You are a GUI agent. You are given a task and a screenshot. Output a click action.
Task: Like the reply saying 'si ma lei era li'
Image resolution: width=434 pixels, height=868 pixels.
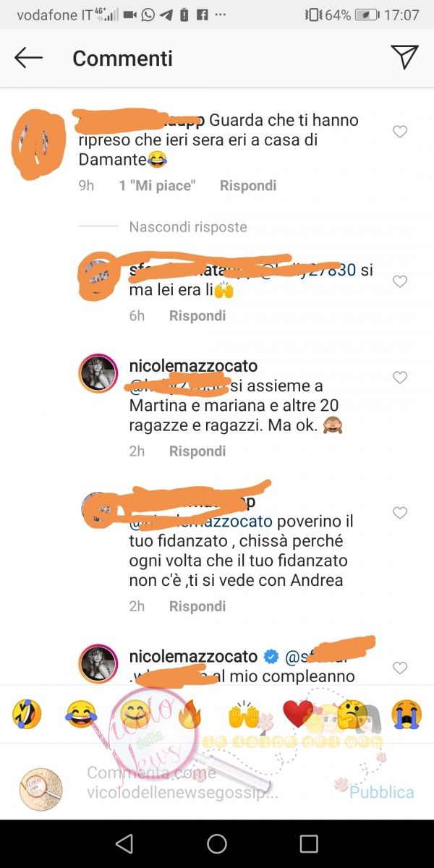pos(399,281)
